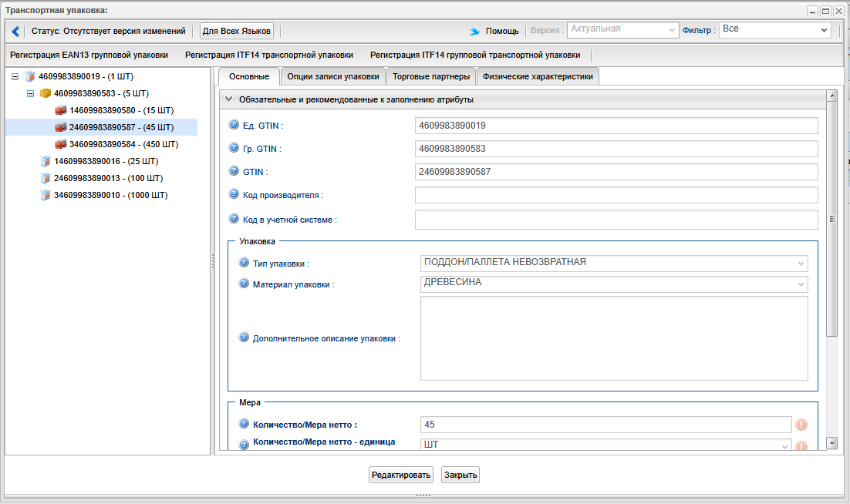Click box icon of 4609983890583 group
Screen dimensions: 850x504
[x=46, y=93]
